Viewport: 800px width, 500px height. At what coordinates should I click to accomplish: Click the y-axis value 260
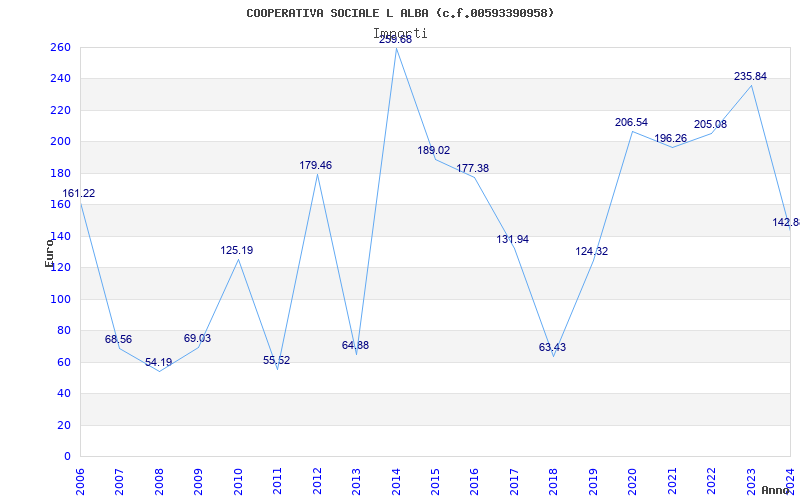60,47
